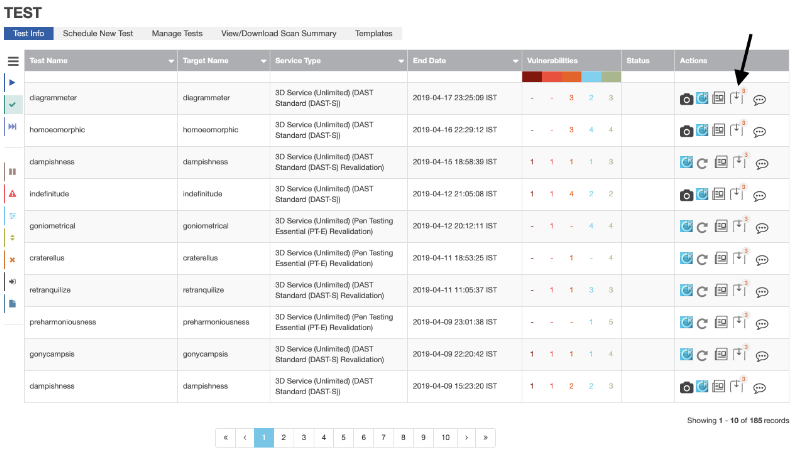
Task: Download report for the craterellus row
Action: 739,257
